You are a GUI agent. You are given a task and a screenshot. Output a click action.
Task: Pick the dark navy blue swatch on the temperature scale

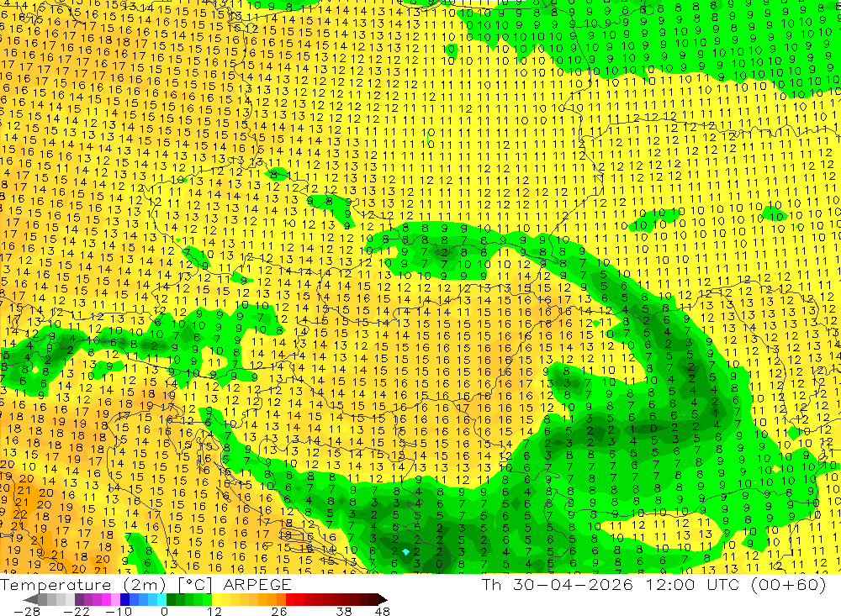pyautogui.click(x=124, y=600)
